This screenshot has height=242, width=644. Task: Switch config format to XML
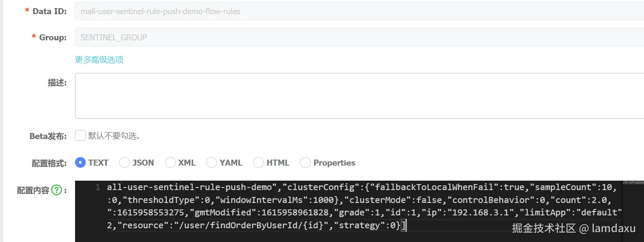point(170,163)
